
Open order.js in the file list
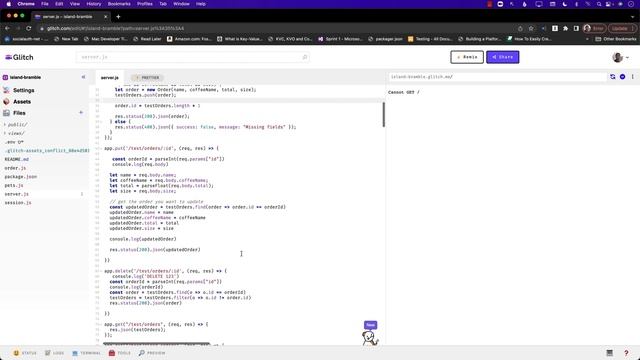click(x=15, y=168)
